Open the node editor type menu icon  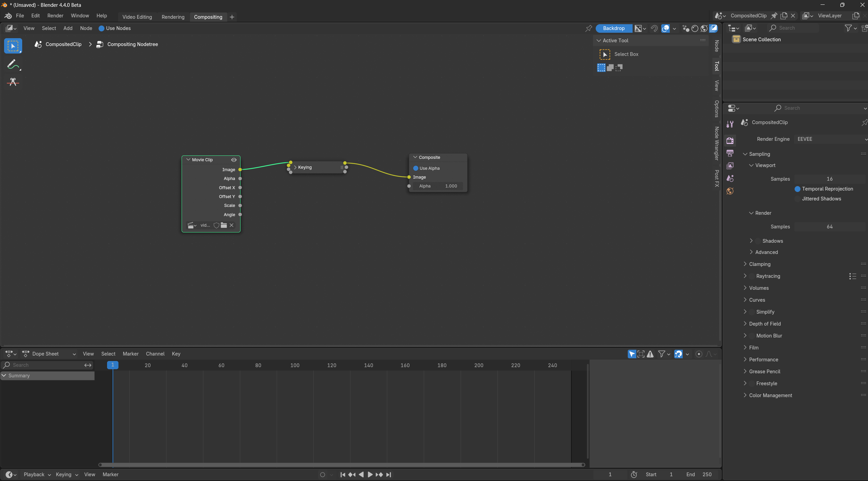point(11,28)
